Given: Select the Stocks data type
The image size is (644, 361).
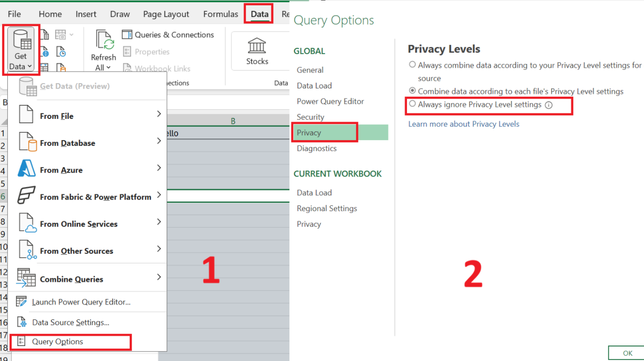Looking at the screenshot, I should (257, 52).
